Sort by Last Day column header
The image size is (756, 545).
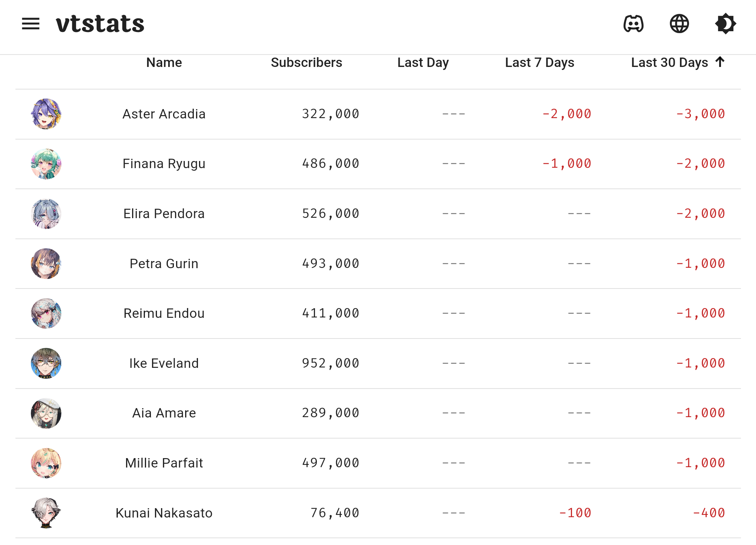pos(423,62)
